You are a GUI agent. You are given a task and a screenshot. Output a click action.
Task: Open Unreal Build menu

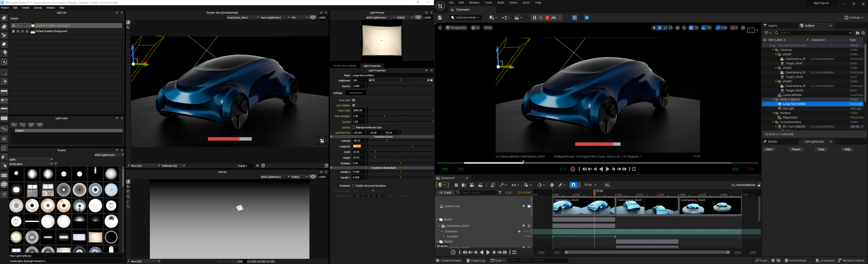tap(501, 3)
